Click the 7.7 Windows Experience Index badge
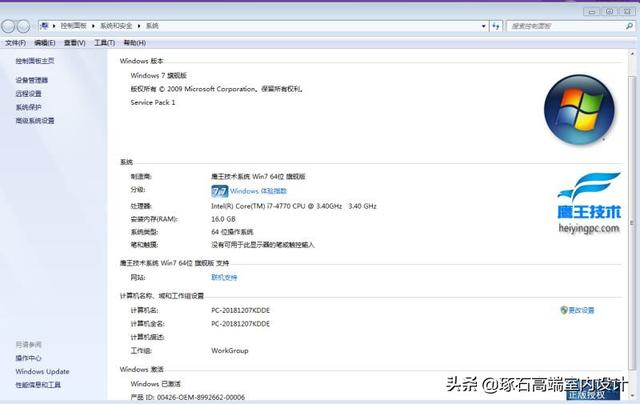640x404 pixels. (220, 190)
